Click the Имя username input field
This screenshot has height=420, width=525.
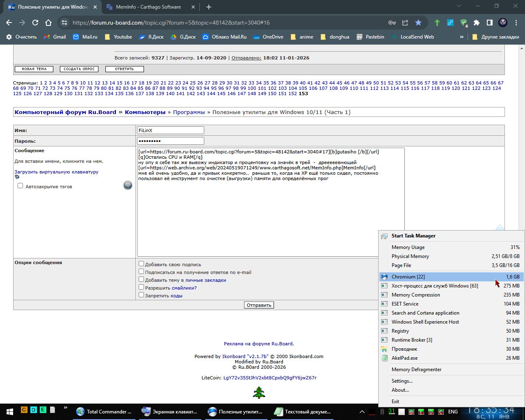pos(170,130)
